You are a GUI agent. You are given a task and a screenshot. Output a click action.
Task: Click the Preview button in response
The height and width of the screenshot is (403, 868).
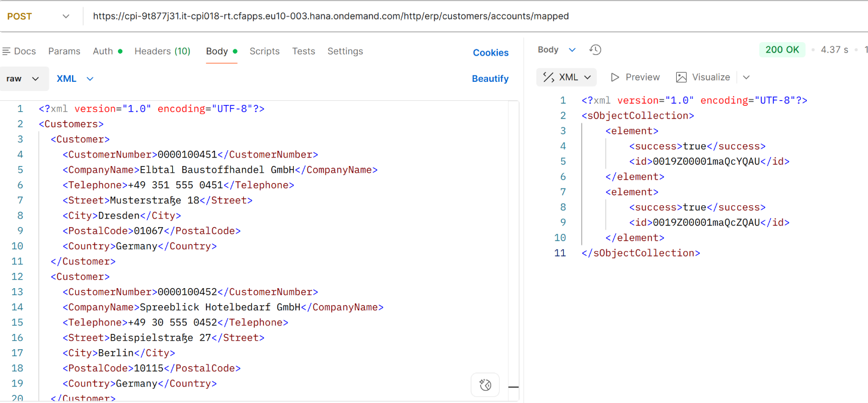(635, 78)
